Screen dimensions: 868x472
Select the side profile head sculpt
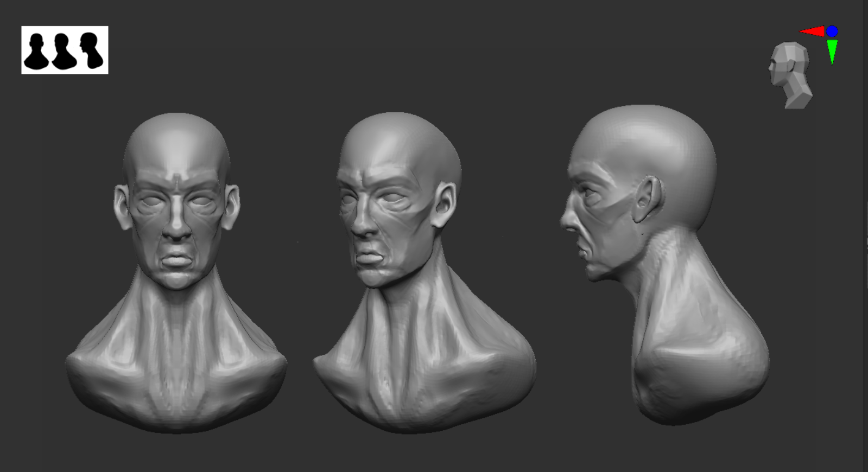tap(664, 265)
